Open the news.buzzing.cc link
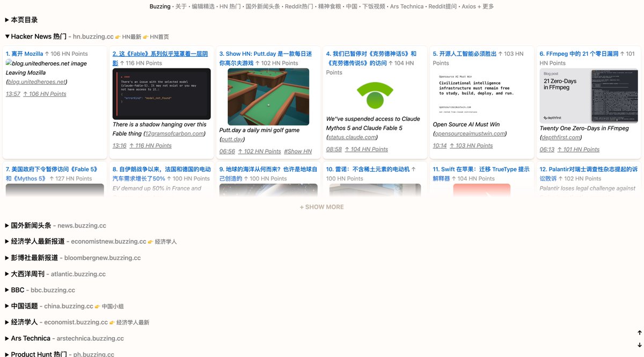Image resolution: width=644 pixels, height=357 pixels. [82, 225]
